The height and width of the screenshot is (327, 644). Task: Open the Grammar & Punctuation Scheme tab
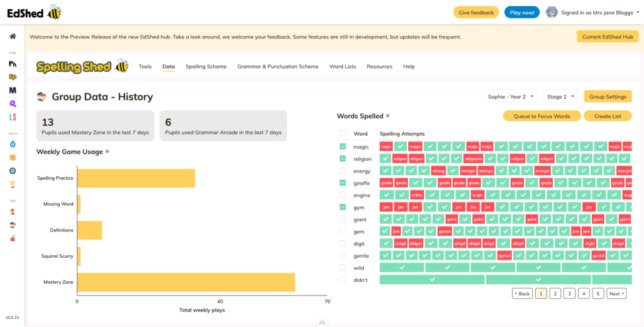coord(277,67)
